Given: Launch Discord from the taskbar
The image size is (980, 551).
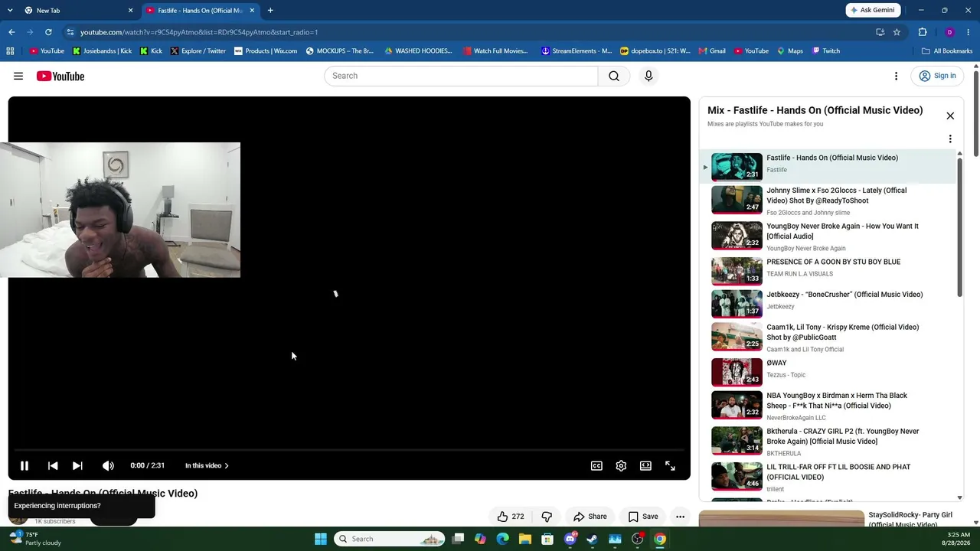Looking at the screenshot, I should (570, 539).
